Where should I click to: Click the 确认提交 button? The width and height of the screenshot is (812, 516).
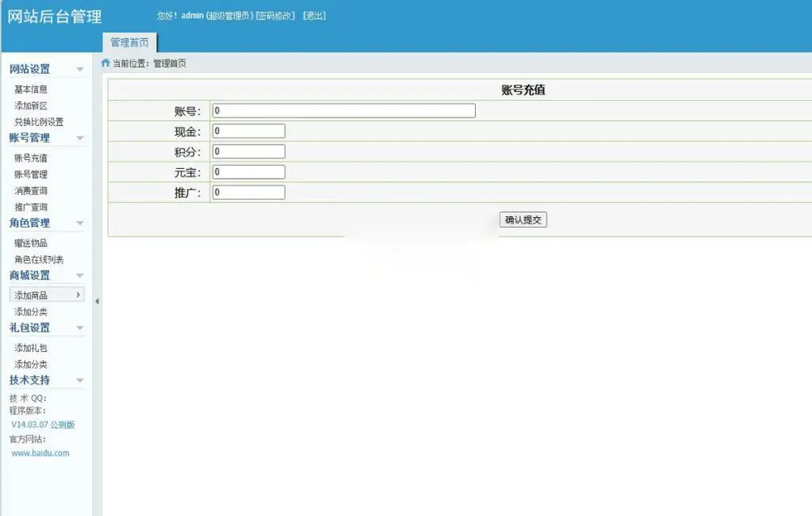coord(523,219)
